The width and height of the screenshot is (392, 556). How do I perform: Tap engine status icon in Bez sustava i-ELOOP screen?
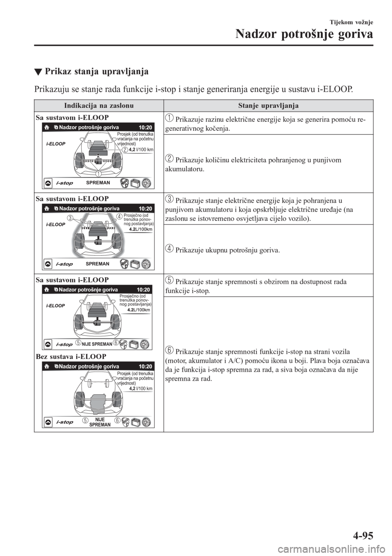tap(126, 422)
